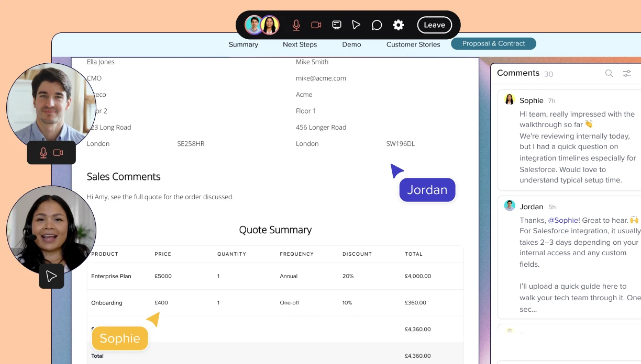
Task: Click the Mike Smith name text
Action: pyautogui.click(x=312, y=62)
